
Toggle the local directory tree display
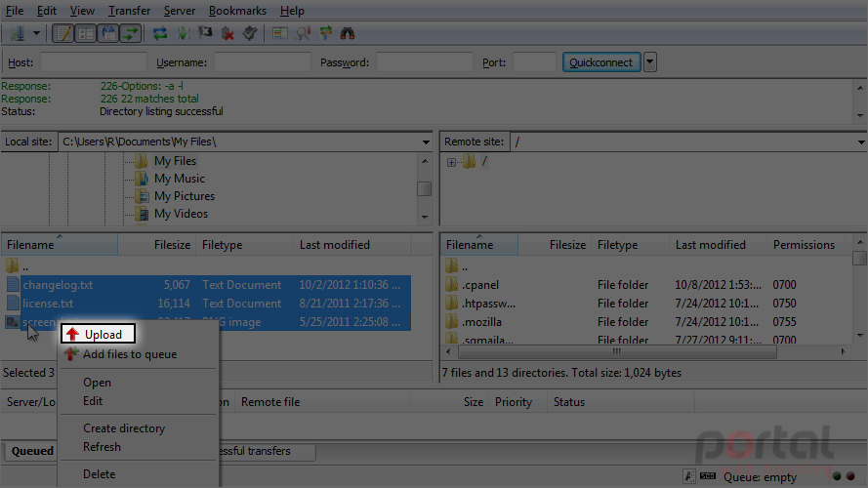(86, 34)
